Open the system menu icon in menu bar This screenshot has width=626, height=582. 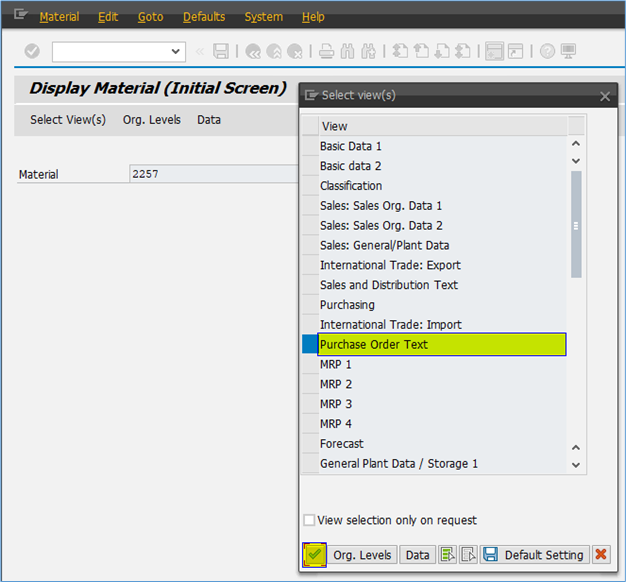pyautogui.click(x=20, y=15)
